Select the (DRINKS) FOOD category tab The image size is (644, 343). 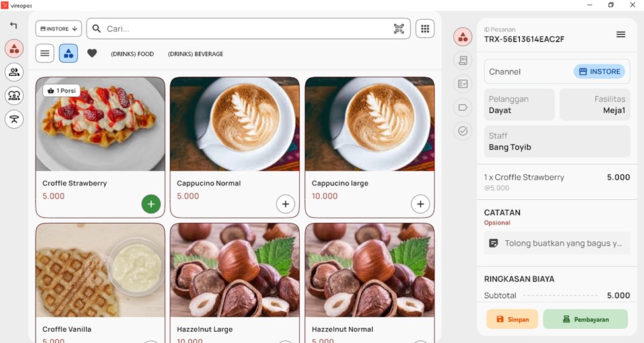132,54
